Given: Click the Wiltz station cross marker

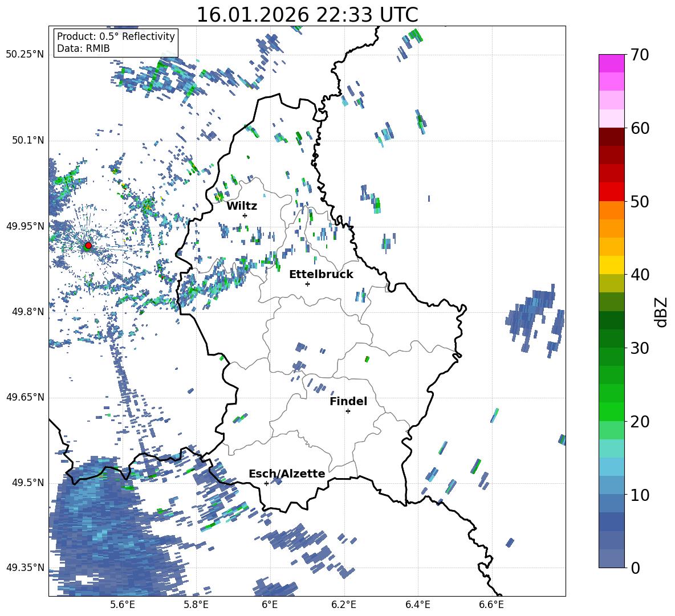Looking at the screenshot, I should 245,215.
